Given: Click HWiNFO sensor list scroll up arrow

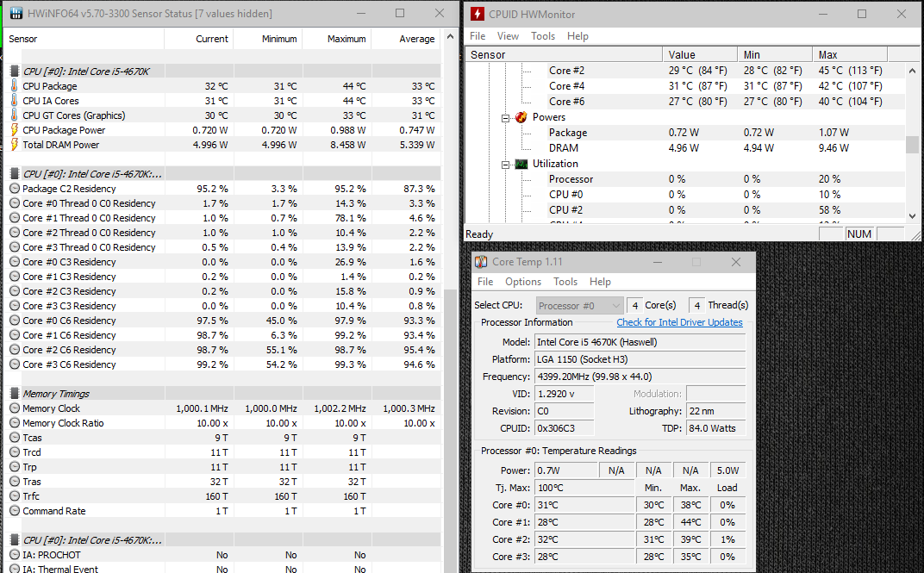Looking at the screenshot, I should click(x=450, y=36).
